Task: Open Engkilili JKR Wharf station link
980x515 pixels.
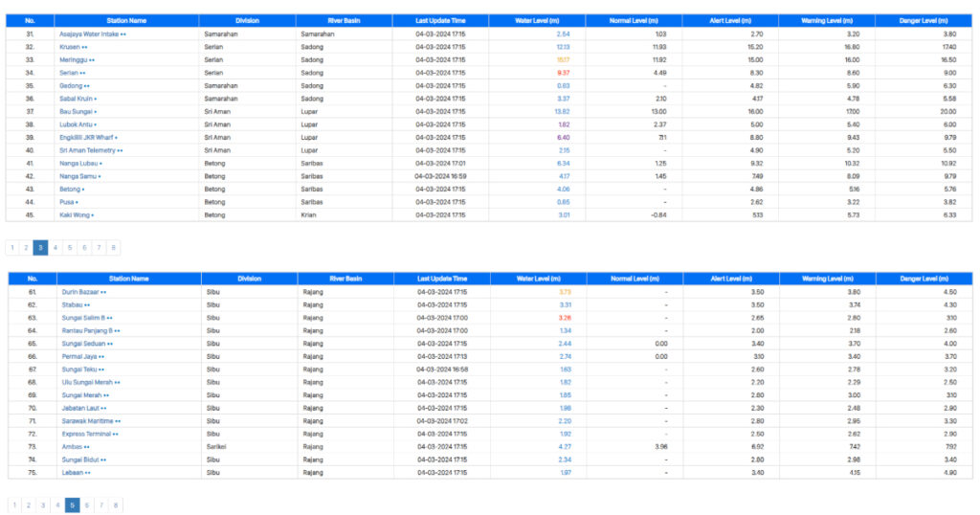Action: coord(88,138)
